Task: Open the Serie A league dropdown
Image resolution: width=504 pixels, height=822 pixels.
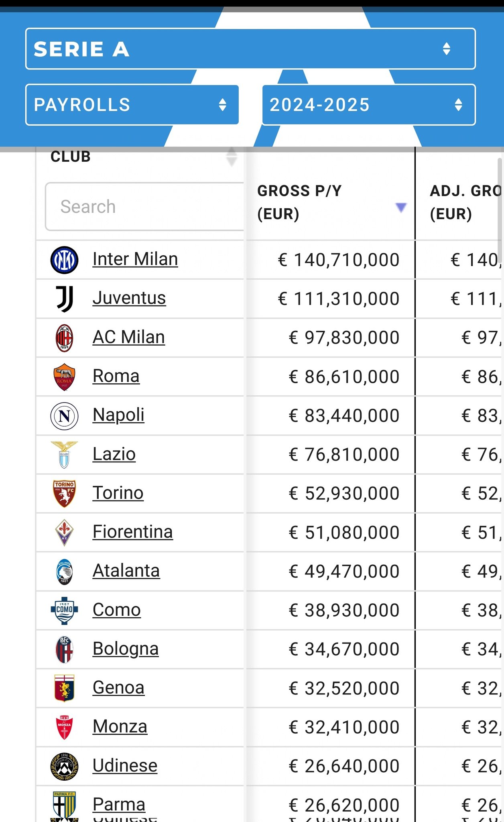Action: [x=250, y=49]
